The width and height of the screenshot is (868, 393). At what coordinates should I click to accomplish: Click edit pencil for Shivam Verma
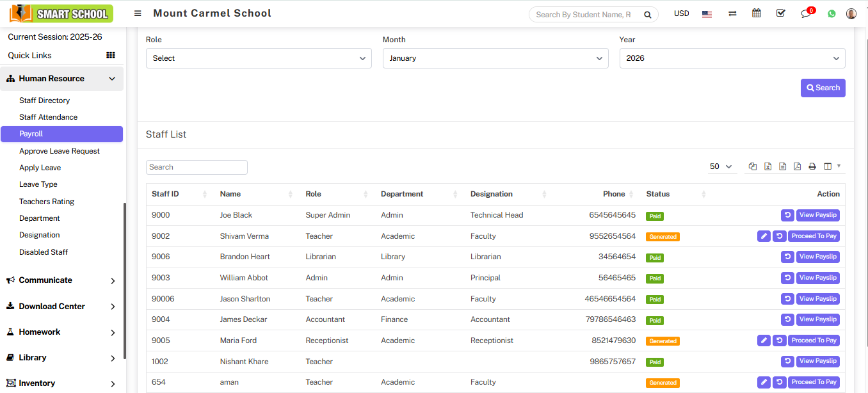tap(764, 236)
